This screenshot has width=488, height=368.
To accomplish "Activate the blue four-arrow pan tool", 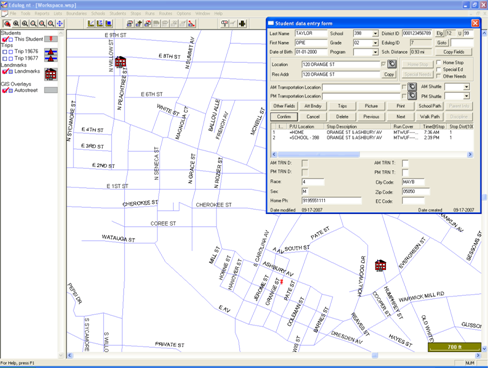I will (x=60, y=23).
